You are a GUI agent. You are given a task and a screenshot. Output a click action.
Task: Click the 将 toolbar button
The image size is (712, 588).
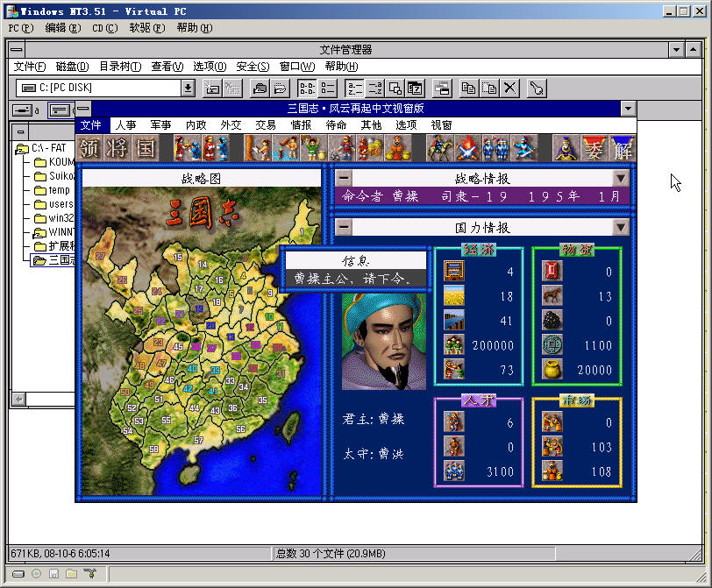(x=118, y=147)
